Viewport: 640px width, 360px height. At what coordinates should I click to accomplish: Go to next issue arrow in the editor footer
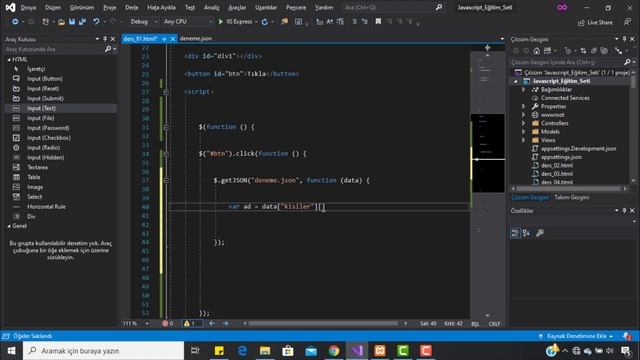coord(225,323)
